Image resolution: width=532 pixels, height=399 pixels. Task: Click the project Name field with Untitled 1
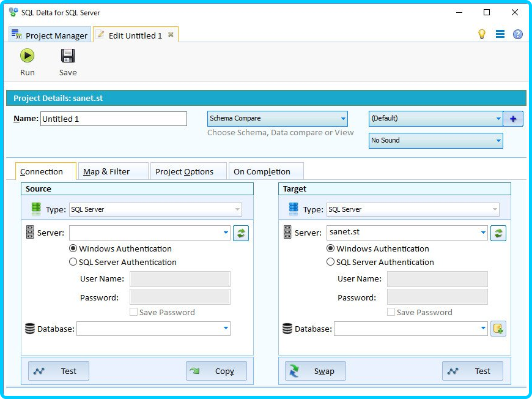[x=114, y=119]
